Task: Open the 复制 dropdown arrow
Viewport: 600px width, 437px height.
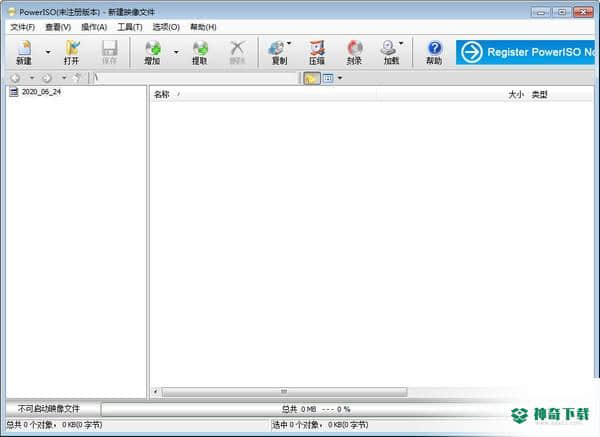Action: tap(289, 43)
